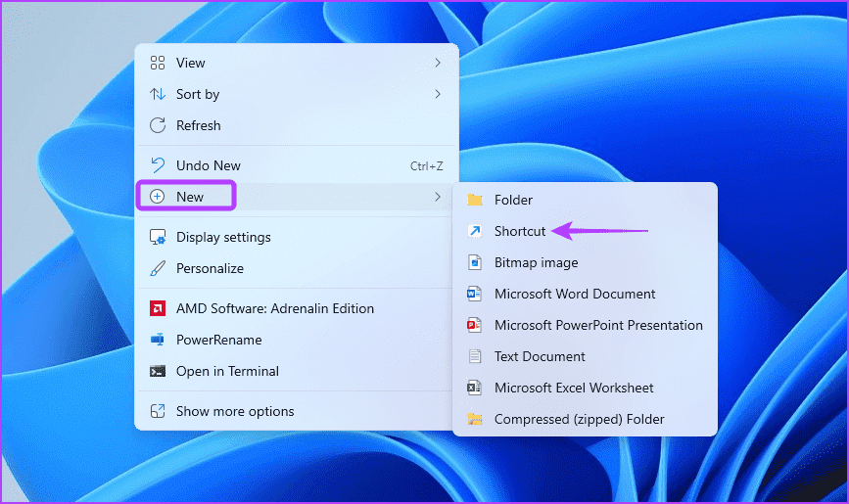Viewport: 849px width, 504px height.
Task: Open the Sort by menu entry
Action: coord(296,94)
